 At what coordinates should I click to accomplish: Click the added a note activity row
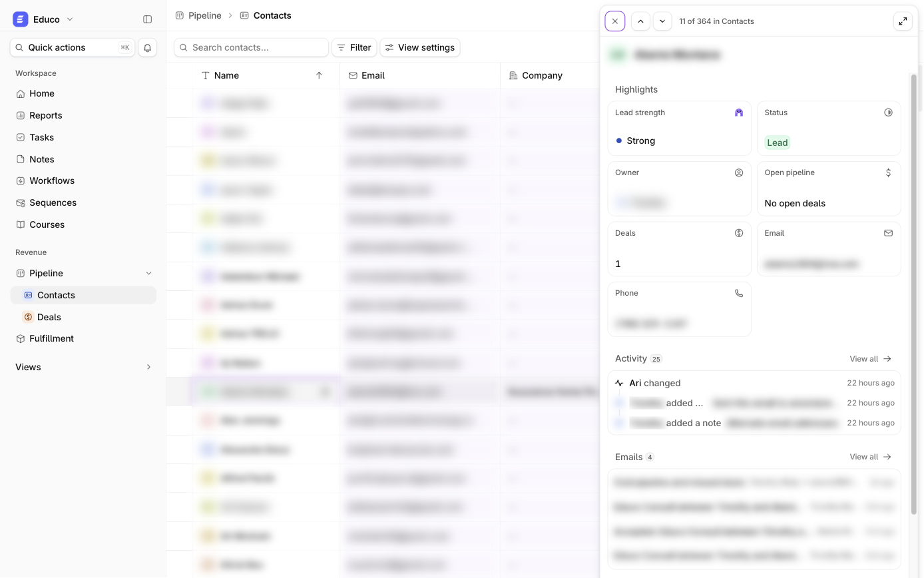pos(754,423)
